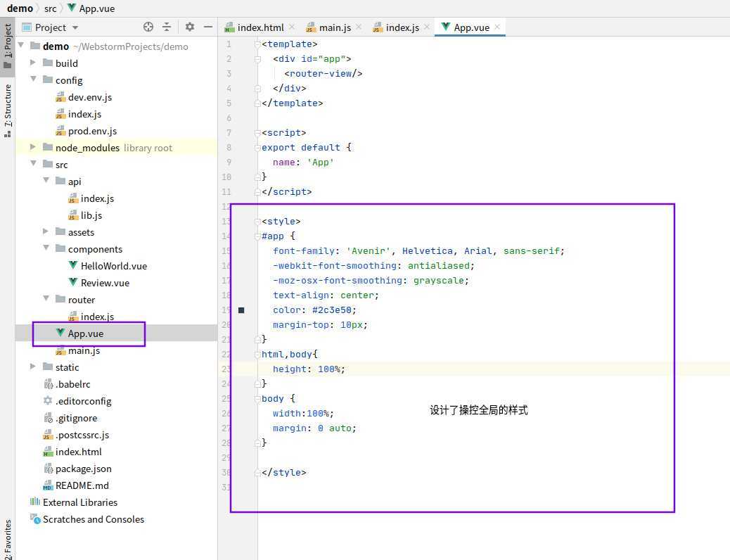Close the main.js tab
Viewport: 730px width, 560px height.
tap(359, 27)
